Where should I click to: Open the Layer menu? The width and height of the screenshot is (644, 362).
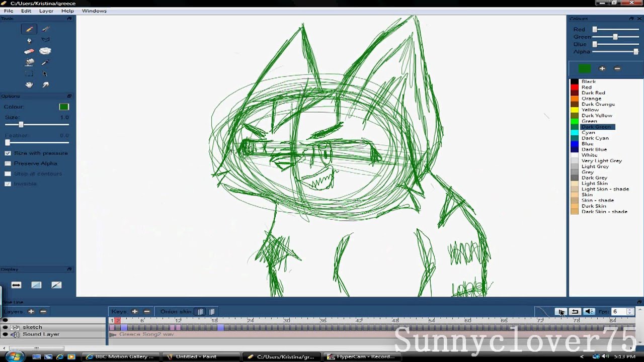click(x=46, y=11)
